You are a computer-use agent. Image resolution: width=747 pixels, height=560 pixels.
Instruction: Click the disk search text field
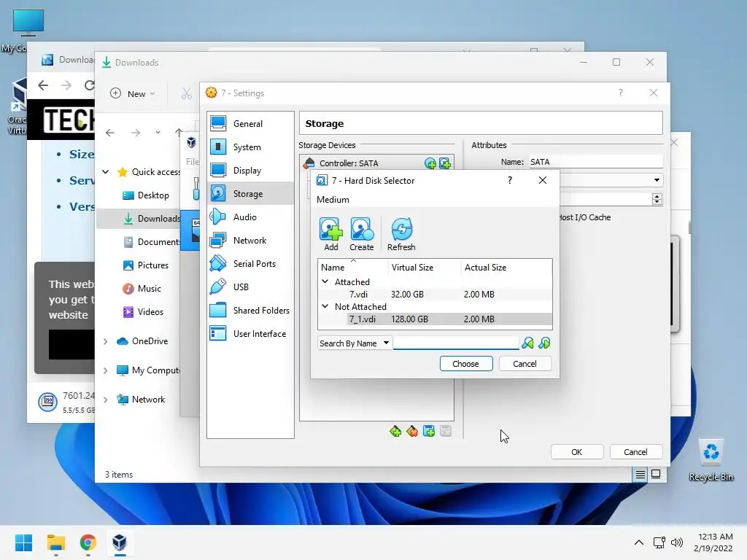456,343
